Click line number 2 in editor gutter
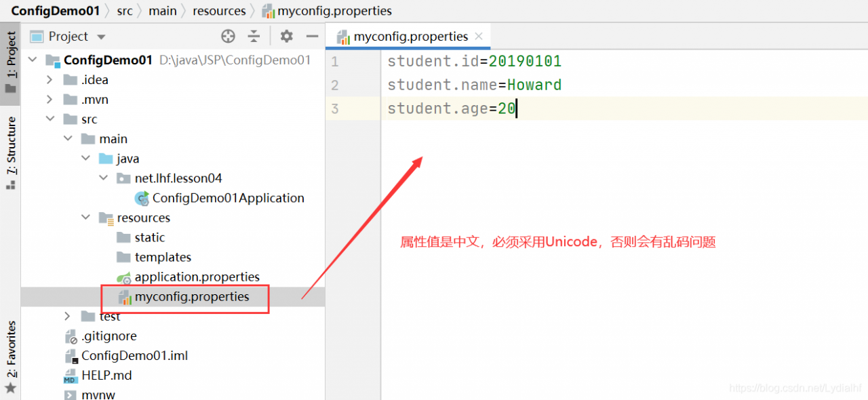The height and width of the screenshot is (400, 868). [334, 85]
